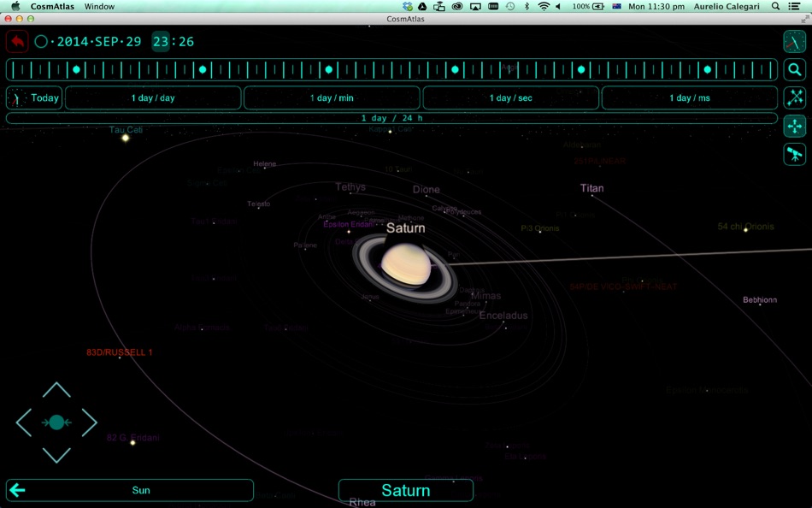Click the Bluetooth menu bar icon

pos(527,6)
